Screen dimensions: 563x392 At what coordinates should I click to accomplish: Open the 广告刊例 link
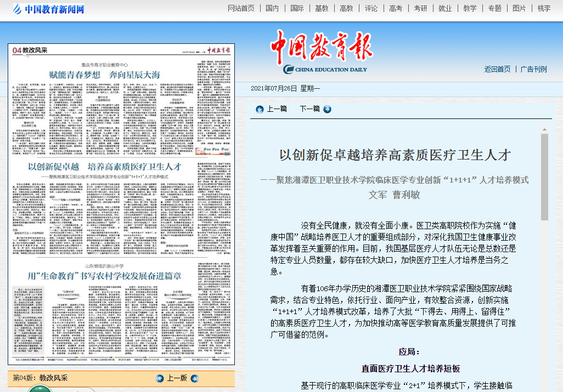(x=533, y=69)
